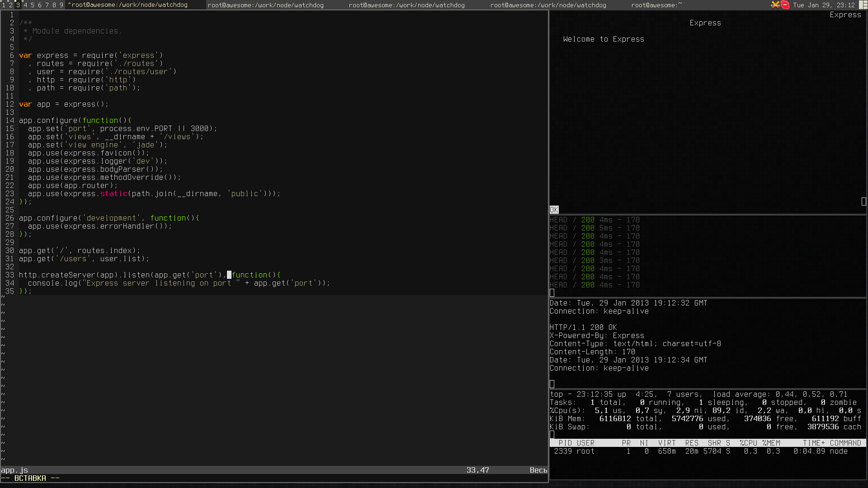Viewport: 868px width, 488px height.
Task: Open workspace tag 9
Action: (x=61, y=5)
